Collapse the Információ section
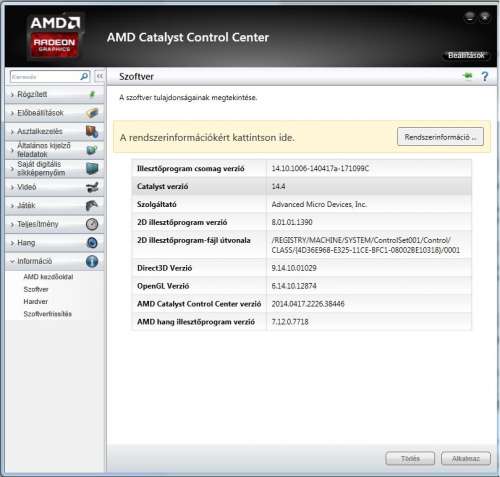 tap(12, 261)
